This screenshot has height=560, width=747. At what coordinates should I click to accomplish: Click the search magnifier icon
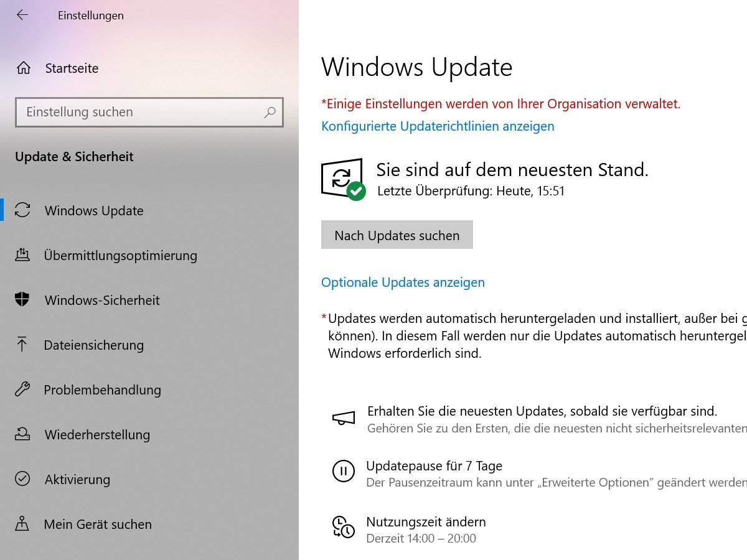pyautogui.click(x=270, y=113)
